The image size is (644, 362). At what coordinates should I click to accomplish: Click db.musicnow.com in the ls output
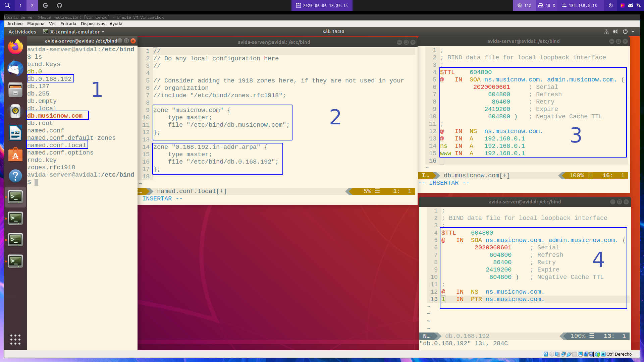(55, 116)
